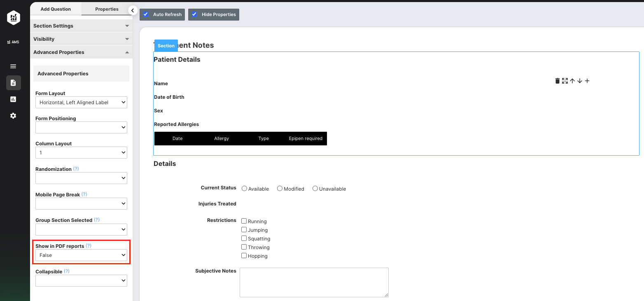Check the Throwing restriction checkbox
The image size is (644, 301).
point(244,247)
